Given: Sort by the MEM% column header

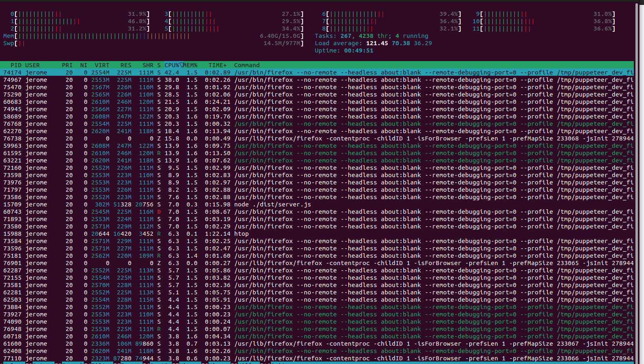Looking at the screenshot, I should point(190,65).
